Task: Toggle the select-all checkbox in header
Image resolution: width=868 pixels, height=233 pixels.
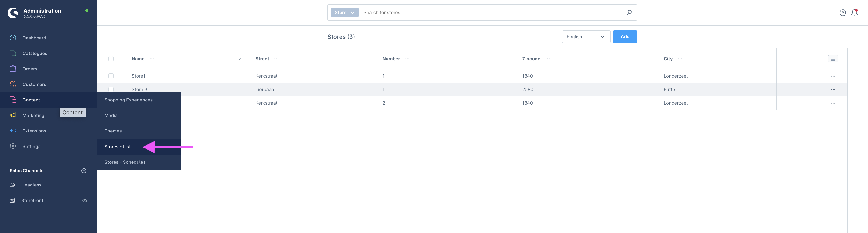Action: (x=111, y=59)
